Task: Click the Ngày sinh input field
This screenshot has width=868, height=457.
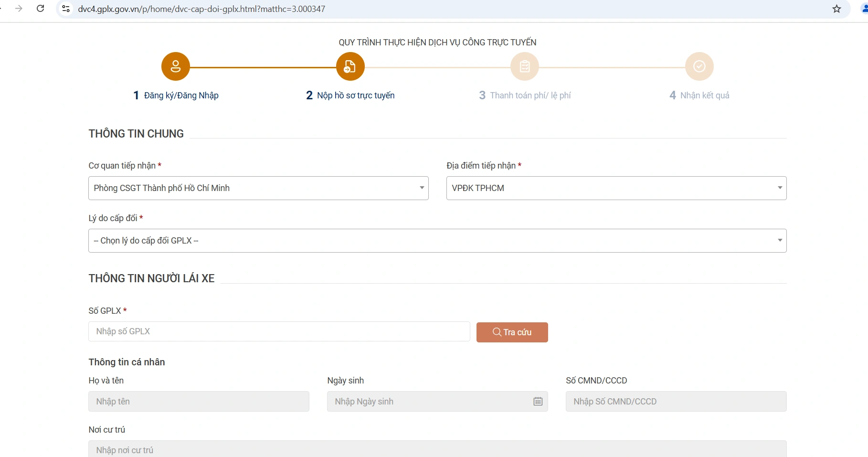Action: click(437, 402)
